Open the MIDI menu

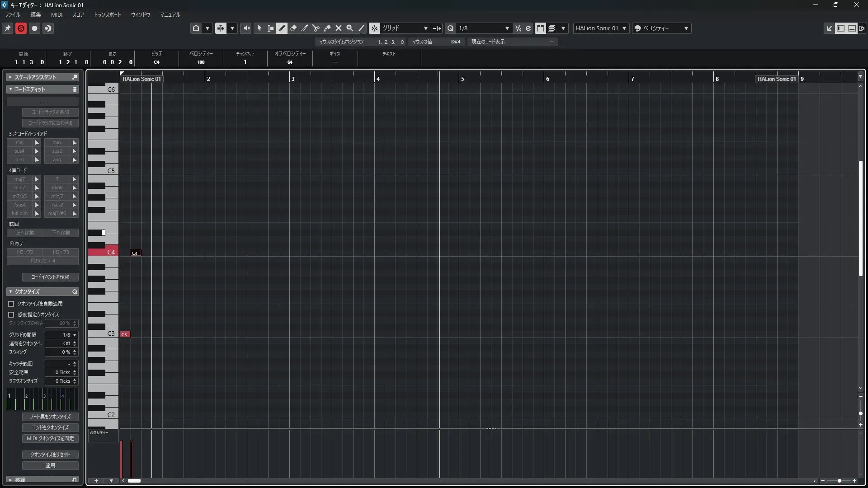click(x=57, y=14)
